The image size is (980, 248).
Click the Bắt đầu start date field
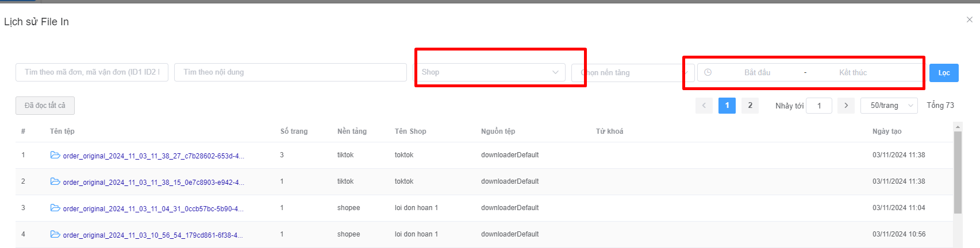click(x=757, y=72)
